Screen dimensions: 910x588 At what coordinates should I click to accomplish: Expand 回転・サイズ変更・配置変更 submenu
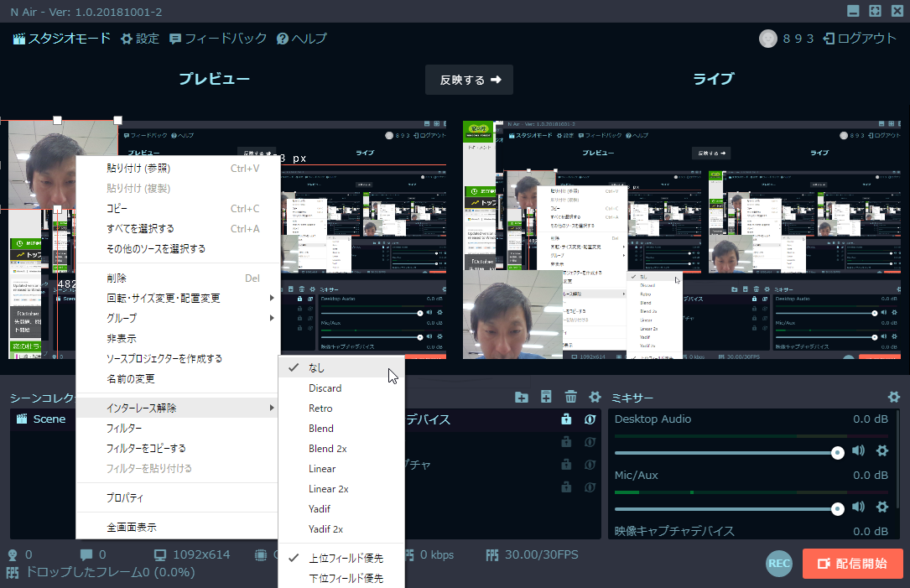pos(178,298)
